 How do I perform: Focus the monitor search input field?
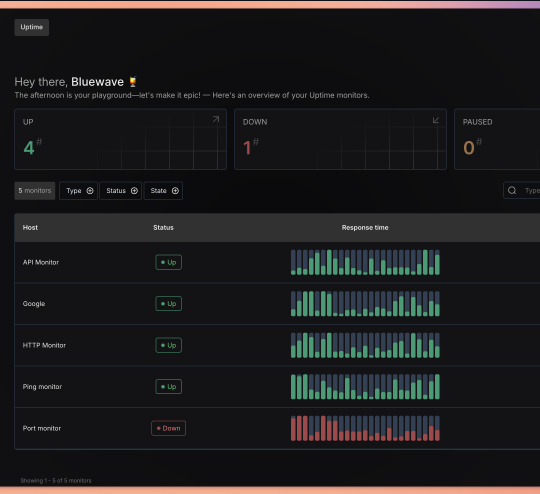(x=522, y=190)
